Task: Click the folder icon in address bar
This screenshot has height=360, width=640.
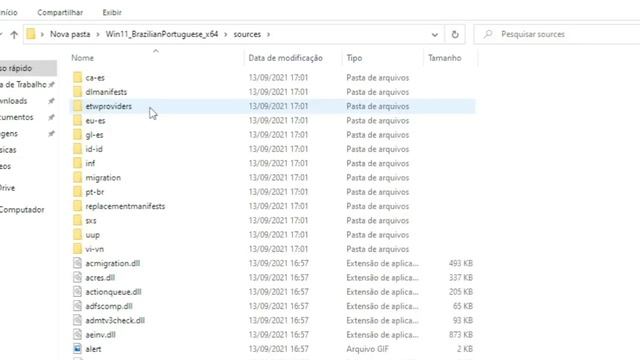Action: click(x=31, y=34)
